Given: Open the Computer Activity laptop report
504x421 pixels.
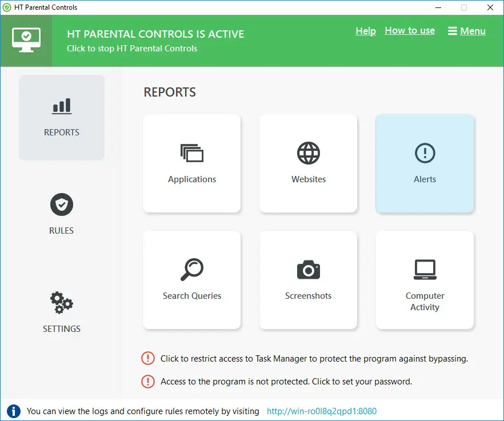Looking at the screenshot, I should 425,280.
